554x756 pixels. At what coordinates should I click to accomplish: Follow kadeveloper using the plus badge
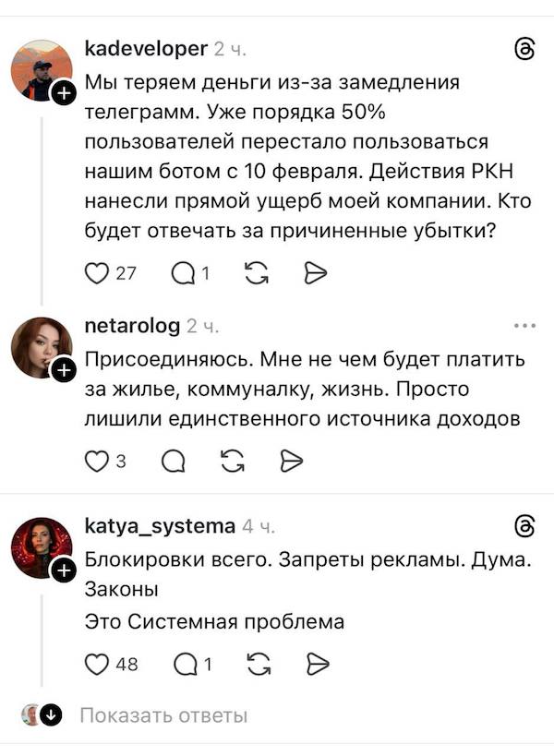64,92
